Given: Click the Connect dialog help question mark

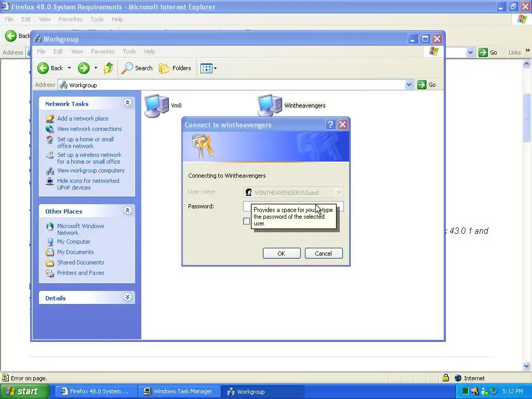Looking at the screenshot, I should point(330,125).
